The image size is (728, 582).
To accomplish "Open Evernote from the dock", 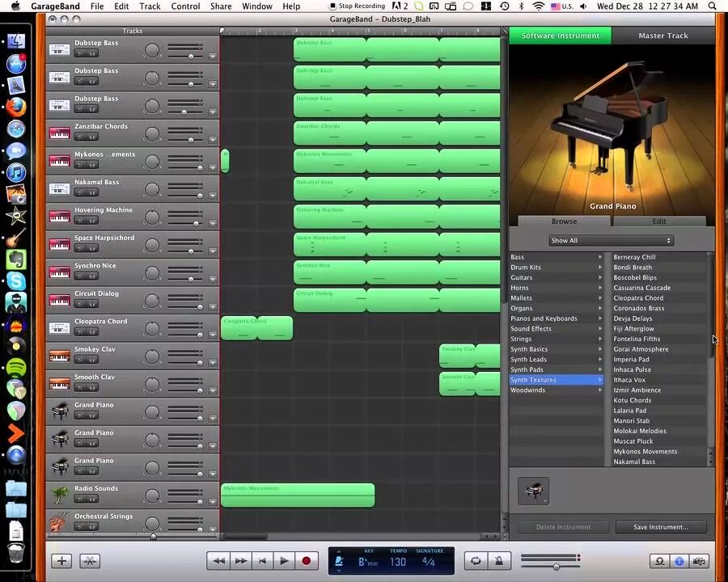I will pyautogui.click(x=16, y=260).
